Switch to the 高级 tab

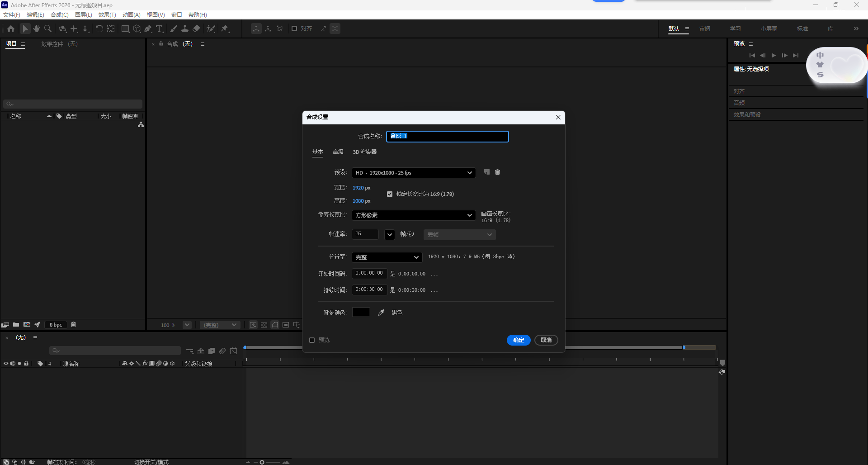(338, 152)
